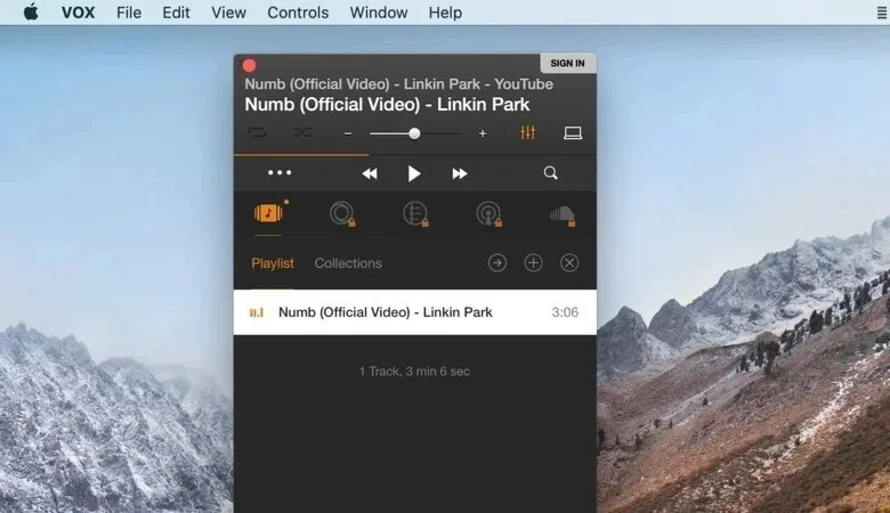Click the circled arrow export icon

497,262
